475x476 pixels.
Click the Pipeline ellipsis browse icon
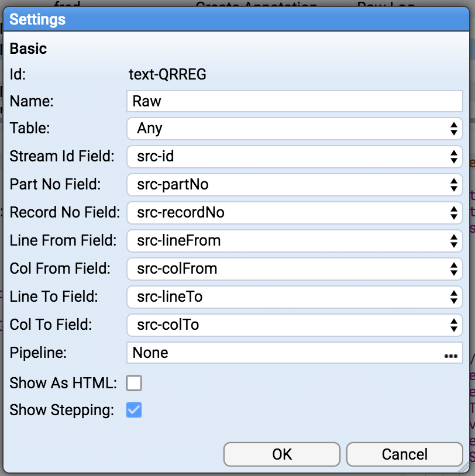tap(450, 354)
